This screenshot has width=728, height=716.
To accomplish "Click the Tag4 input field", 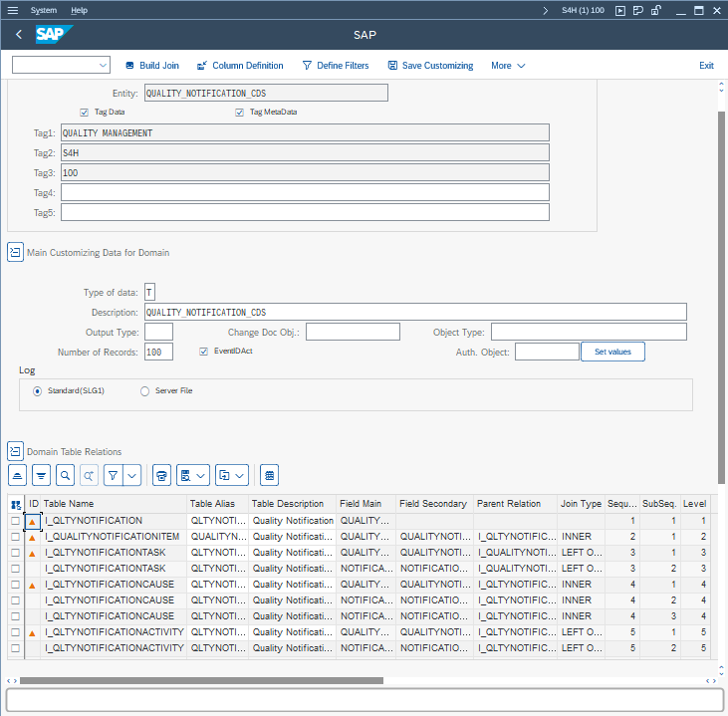I will click(x=305, y=192).
